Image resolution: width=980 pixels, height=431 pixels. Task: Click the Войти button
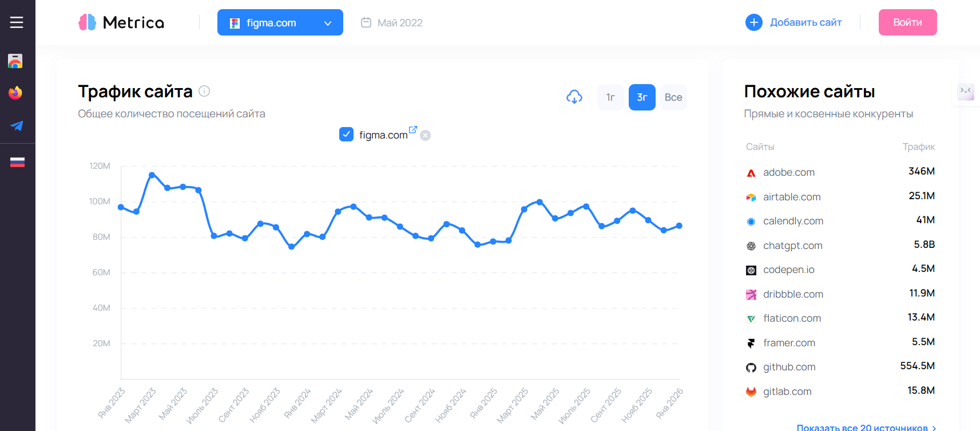907,22
